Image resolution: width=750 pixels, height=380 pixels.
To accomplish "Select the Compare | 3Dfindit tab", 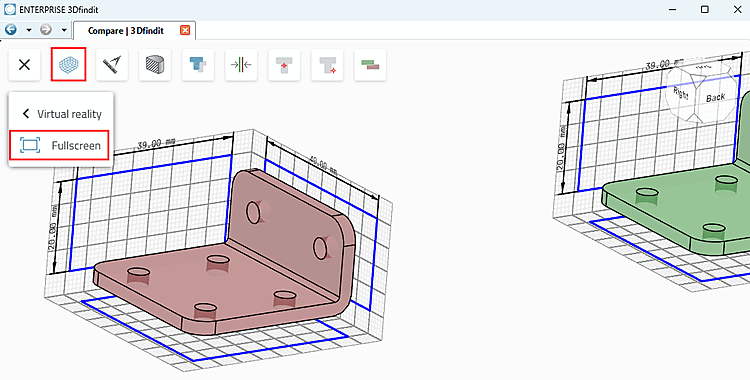I will [x=126, y=31].
